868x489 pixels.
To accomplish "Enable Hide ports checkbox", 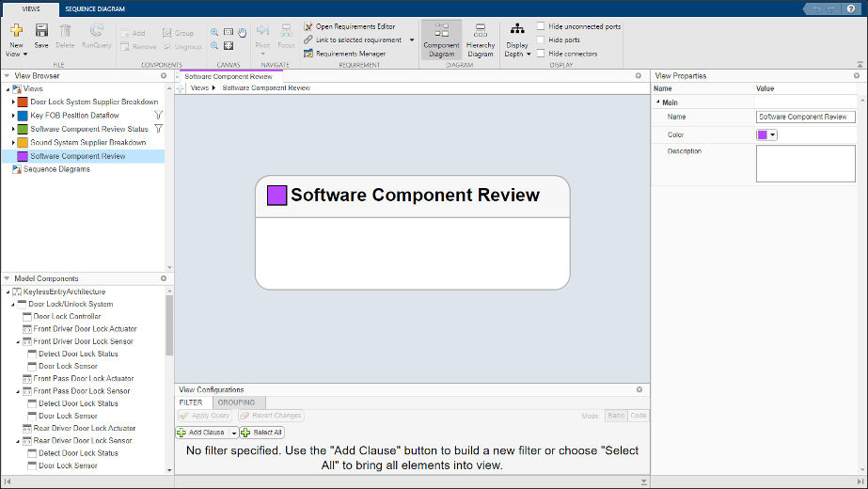I will (x=541, y=39).
